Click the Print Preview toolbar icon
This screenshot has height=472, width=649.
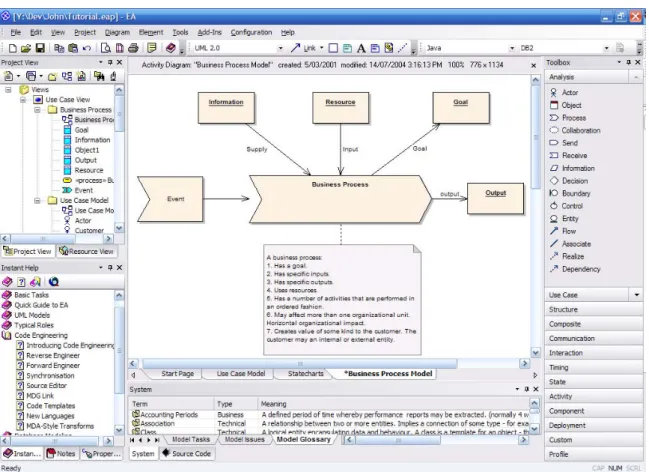[106, 48]
